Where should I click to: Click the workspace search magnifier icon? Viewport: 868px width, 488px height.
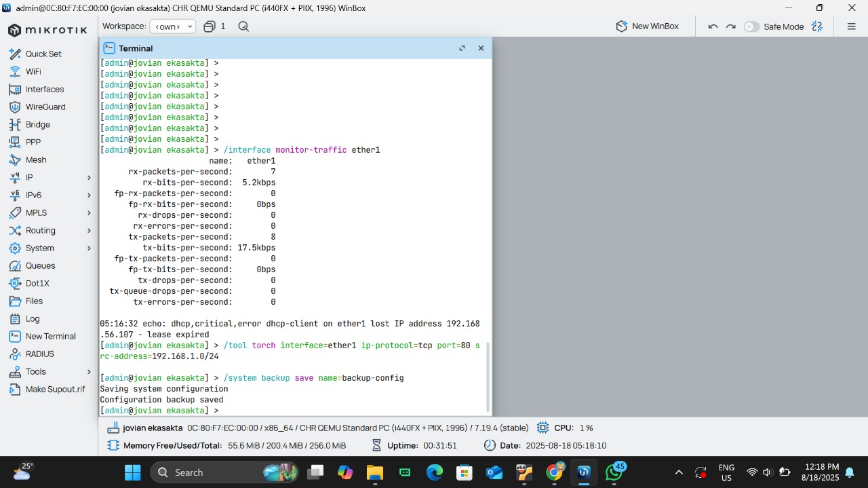pos(243,26)
